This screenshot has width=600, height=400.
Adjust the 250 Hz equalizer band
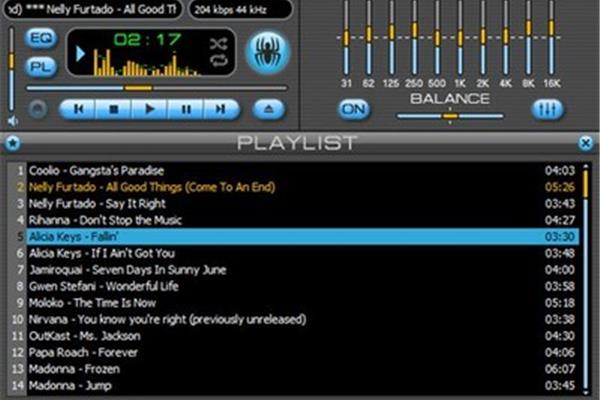pyautogui.click(x=414, y=38)
